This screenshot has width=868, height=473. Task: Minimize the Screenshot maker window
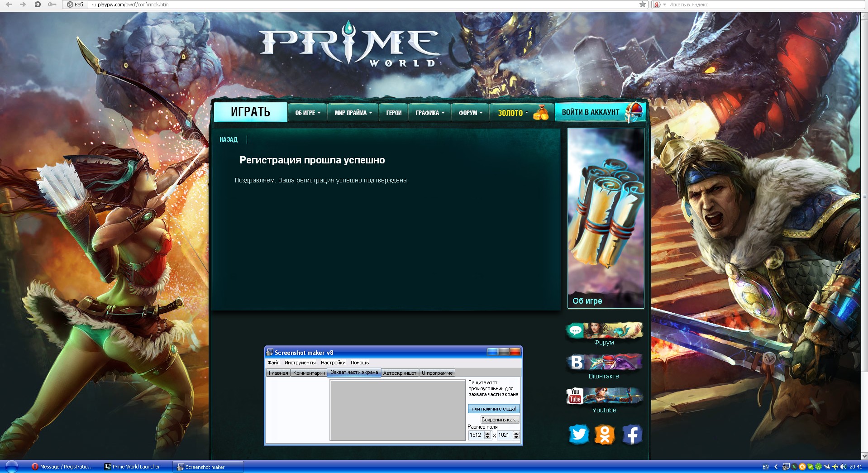pyautogui.click(x=492, y=352)
